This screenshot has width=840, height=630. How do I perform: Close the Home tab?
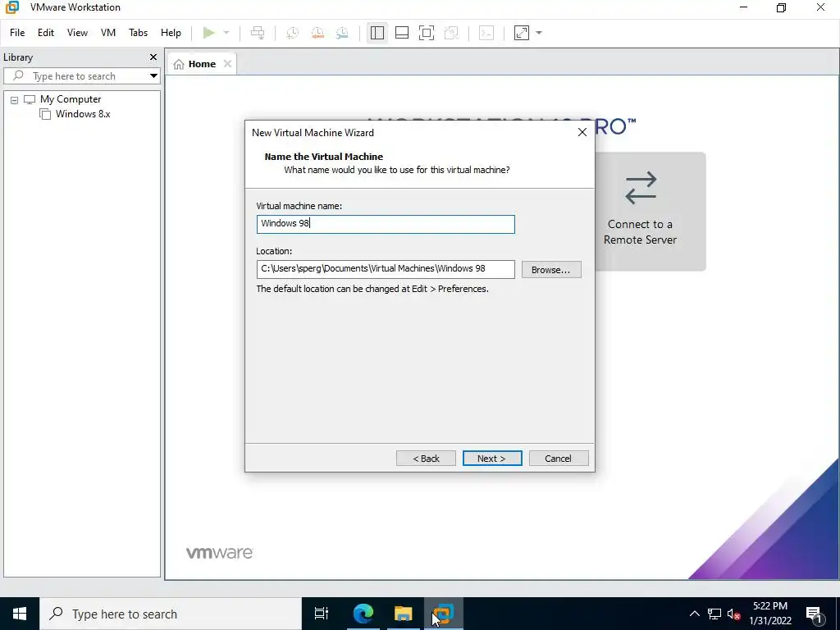click(228, 64)
